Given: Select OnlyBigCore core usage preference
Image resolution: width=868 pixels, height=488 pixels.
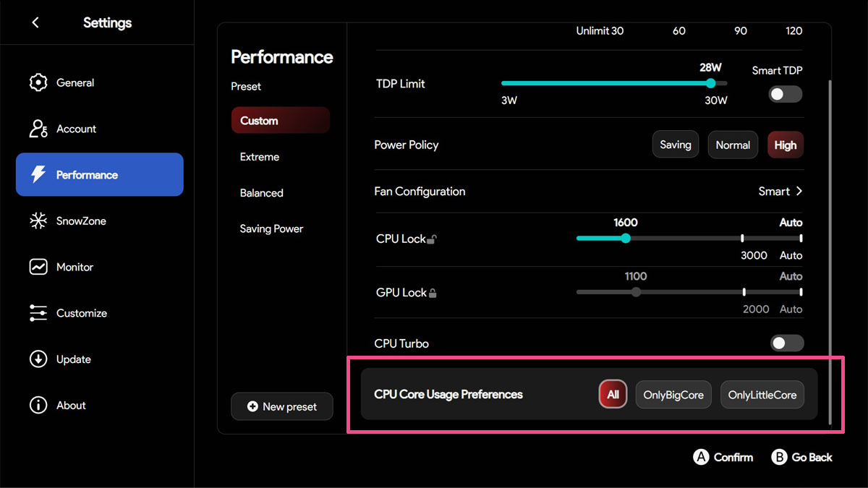Looking at the screenshot, I should pos(673,395).
